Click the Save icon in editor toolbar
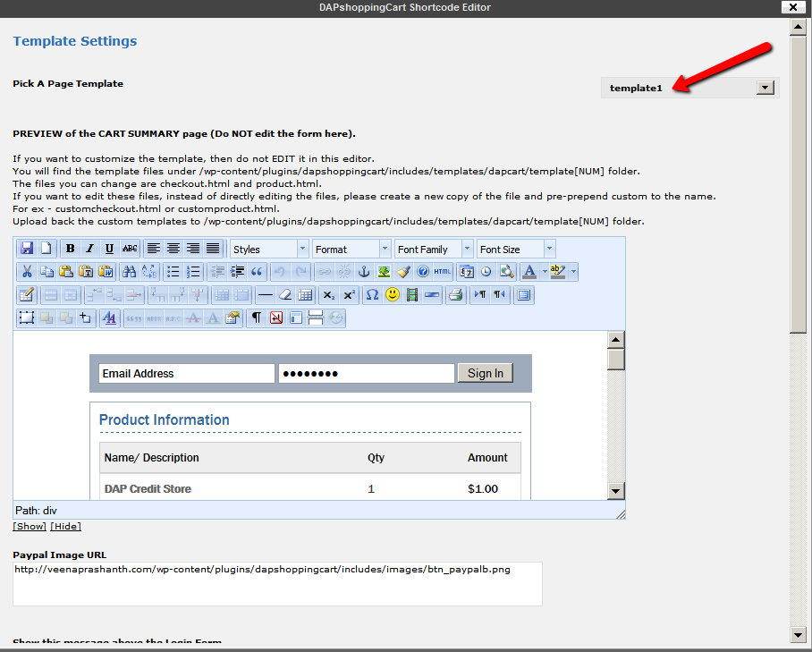Viewport: 812px width, 652px height. coord(27,249)
